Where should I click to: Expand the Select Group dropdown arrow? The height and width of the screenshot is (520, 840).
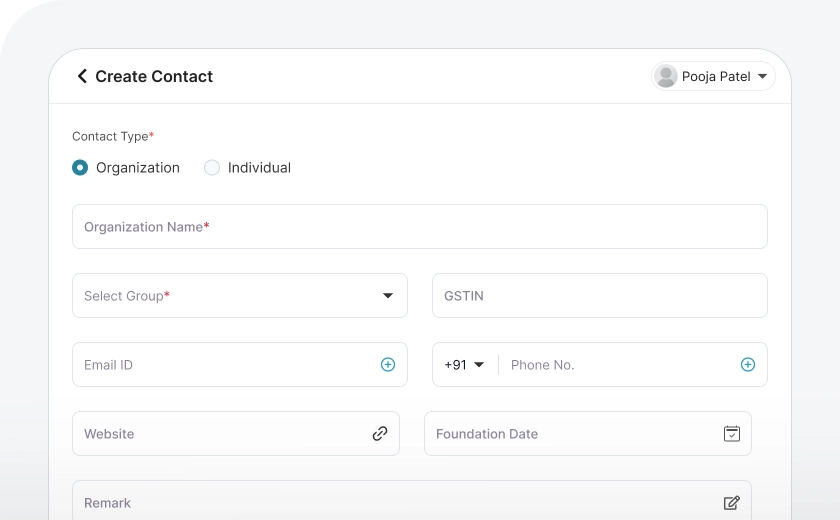[x=388, y=296]
